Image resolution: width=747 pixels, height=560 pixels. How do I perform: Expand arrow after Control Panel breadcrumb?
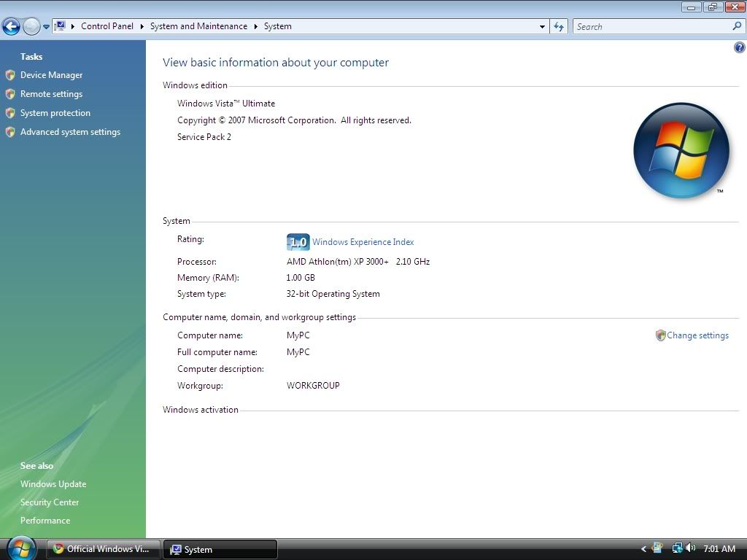[x=142, y=27]
